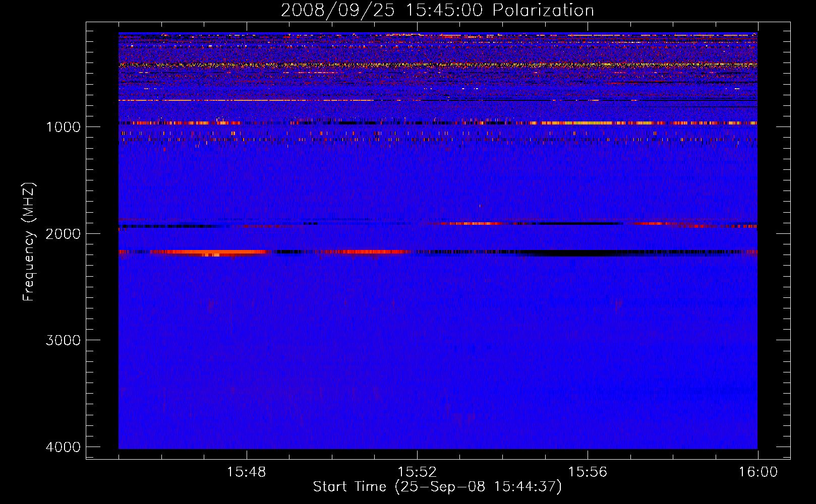Click the 'Start Time (25-Sep-08 15:44:37)' label
816x504 pixels.
click(x=437, y=487)
